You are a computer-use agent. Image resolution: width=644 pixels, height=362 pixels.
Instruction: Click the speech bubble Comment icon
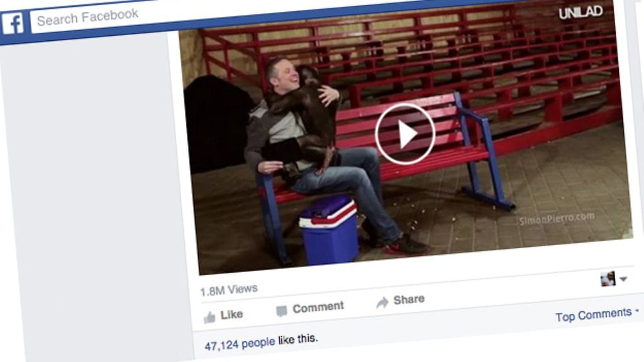(x=281, y=311)
